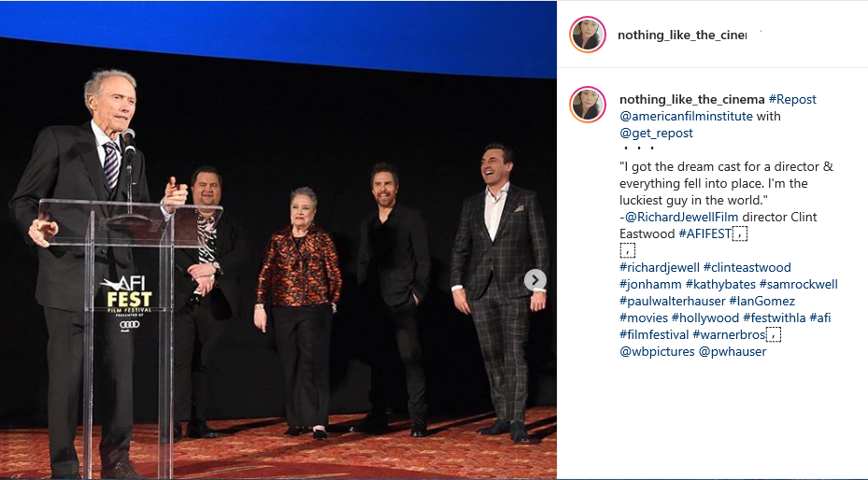Open the #kathybates hashtag

pyautogui.click(x=720, y=284)
